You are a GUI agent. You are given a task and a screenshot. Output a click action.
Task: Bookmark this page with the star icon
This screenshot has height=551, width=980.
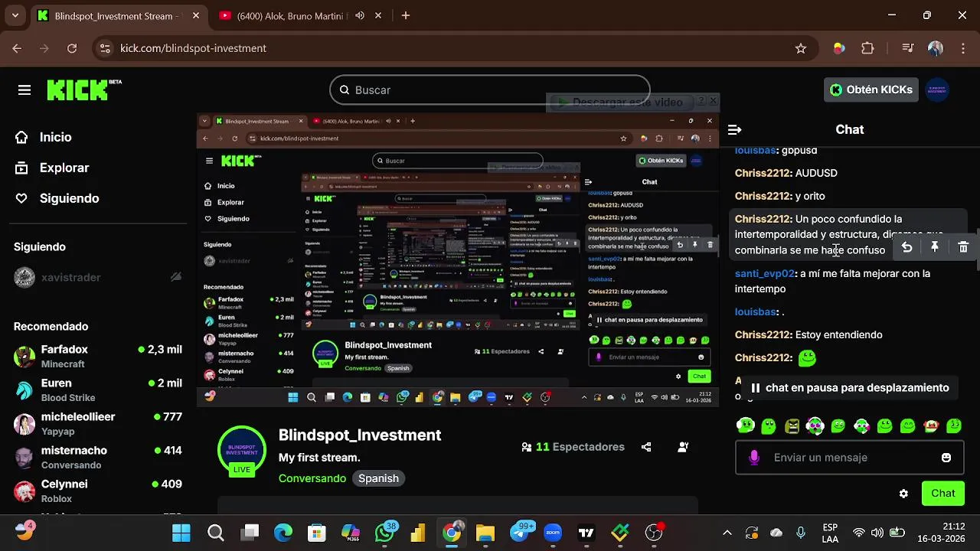tap(801, 48)
